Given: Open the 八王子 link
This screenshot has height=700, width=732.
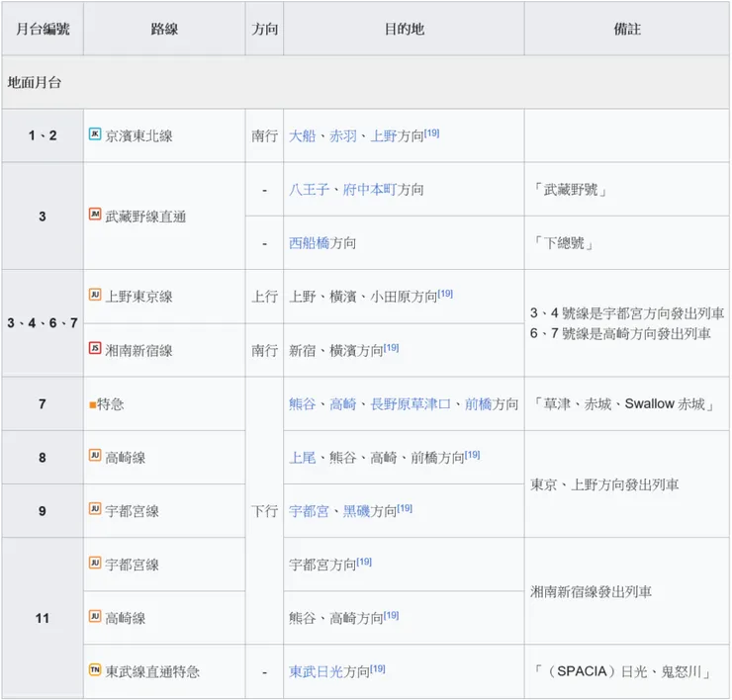Looking at the screenshot, I should tap(309, 190).
